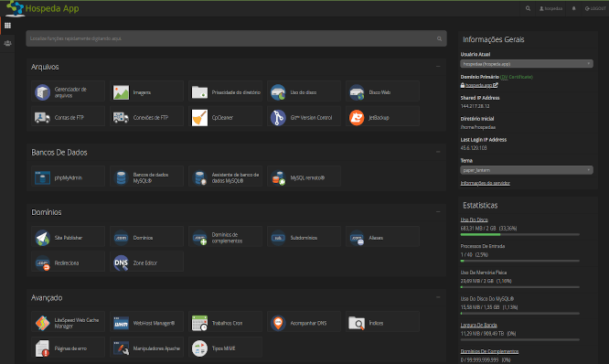Click the Hospeda App logo

coord(43,8)
